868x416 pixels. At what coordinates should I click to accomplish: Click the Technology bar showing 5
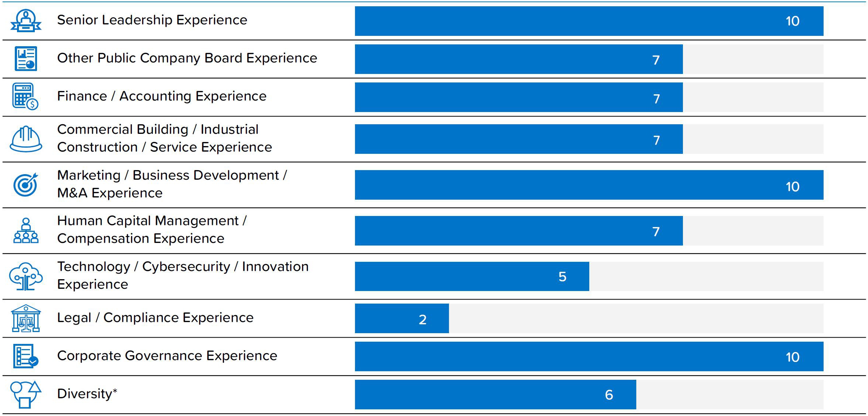472,277
